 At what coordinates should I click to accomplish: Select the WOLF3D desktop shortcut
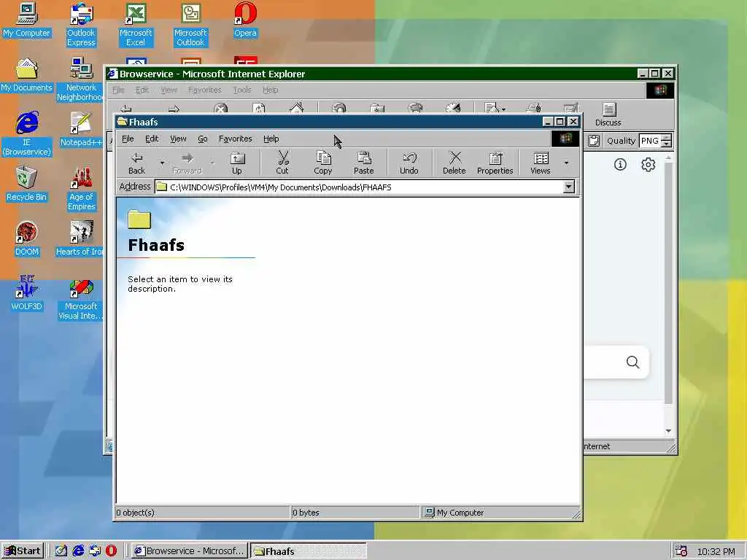(x=27, y=294)
